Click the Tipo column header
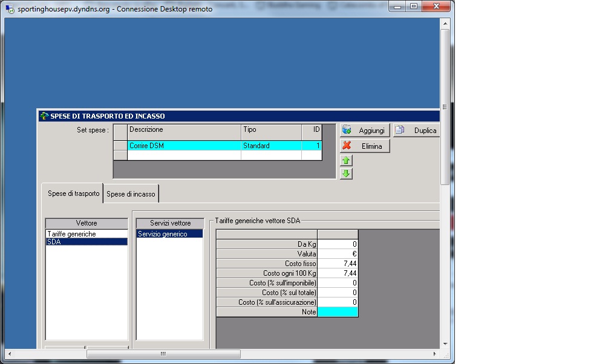Viewport: 614px width, 364px height. pos(272,132)
